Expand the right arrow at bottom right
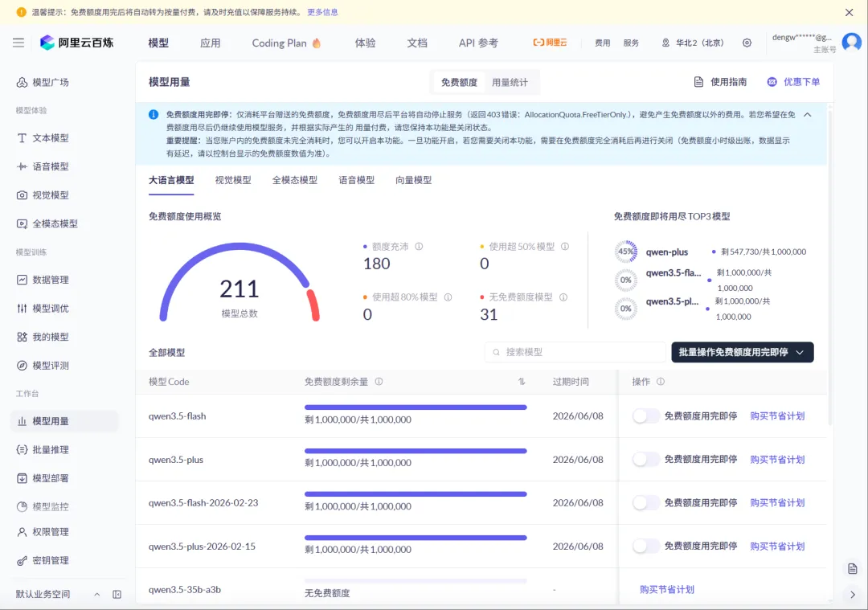 [853, 595]
